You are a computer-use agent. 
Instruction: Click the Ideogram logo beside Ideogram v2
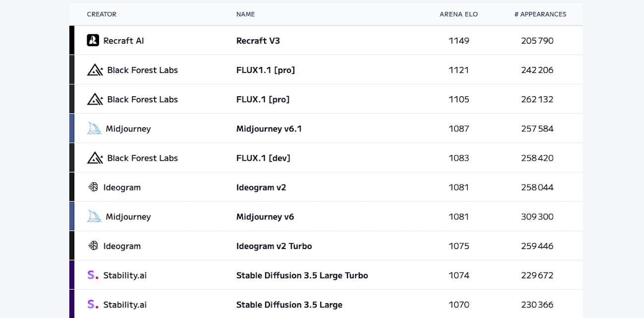[93, 187]
